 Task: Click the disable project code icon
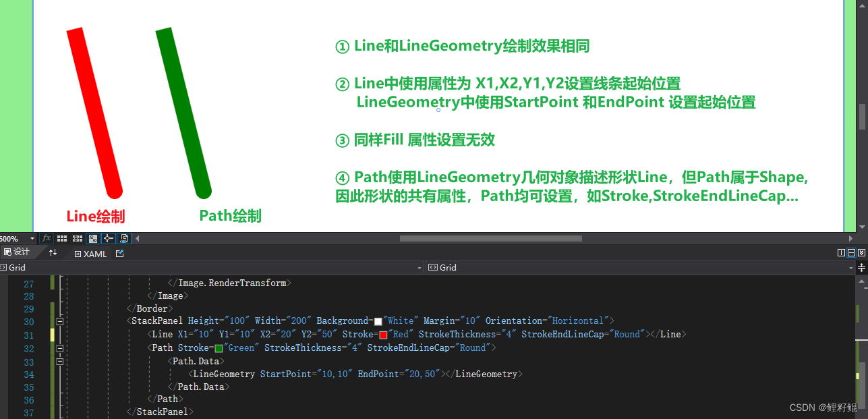(124, 238)
